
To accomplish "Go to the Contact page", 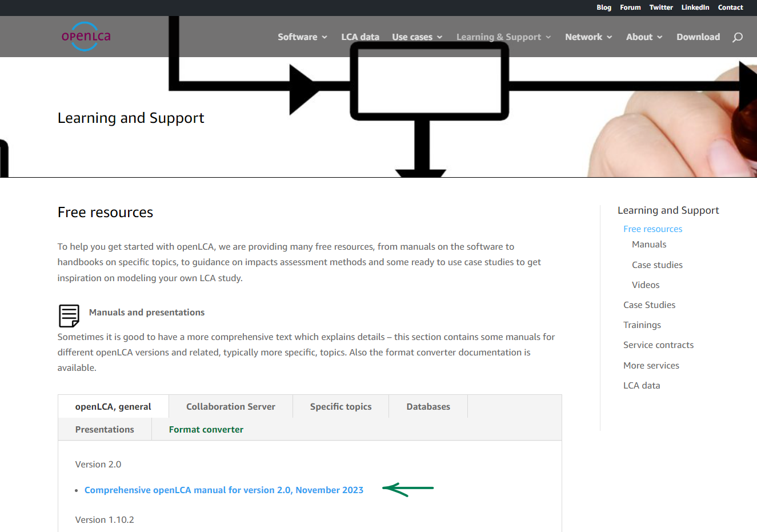I will click(730, 7).
